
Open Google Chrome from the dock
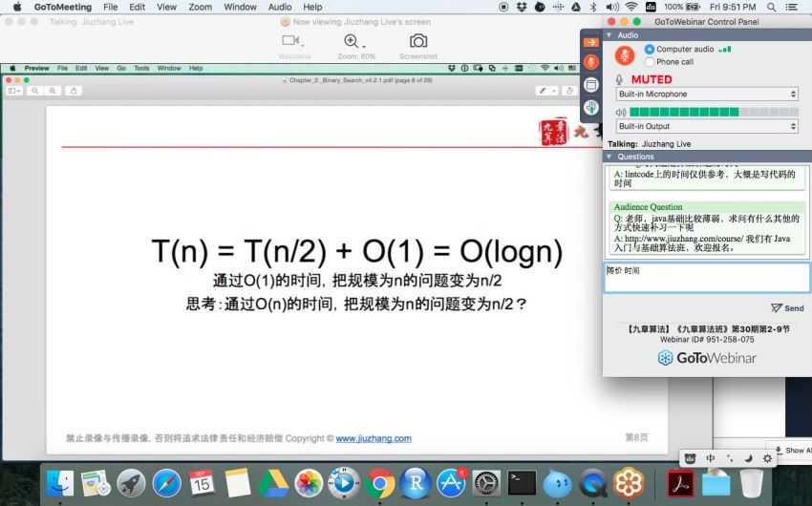379,483
